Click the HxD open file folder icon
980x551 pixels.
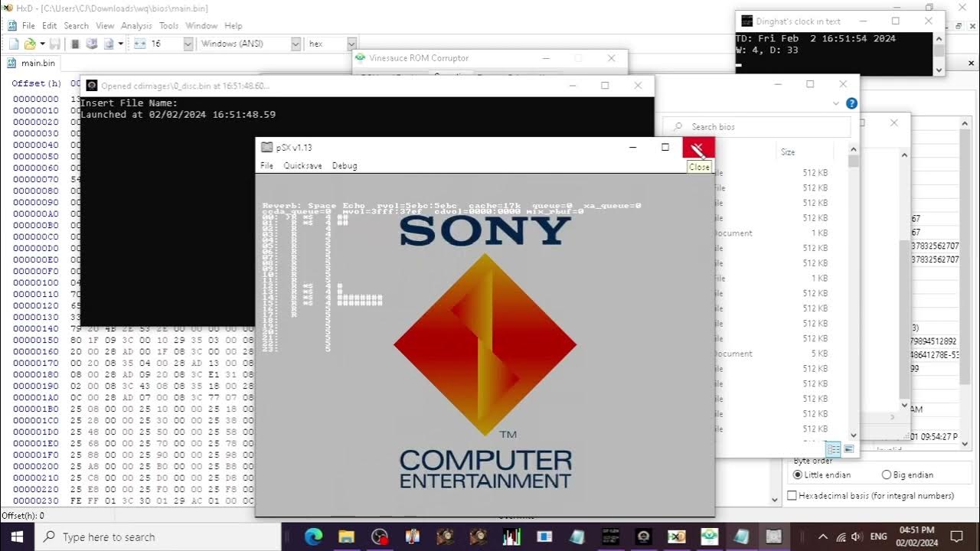tap(29, 44)
